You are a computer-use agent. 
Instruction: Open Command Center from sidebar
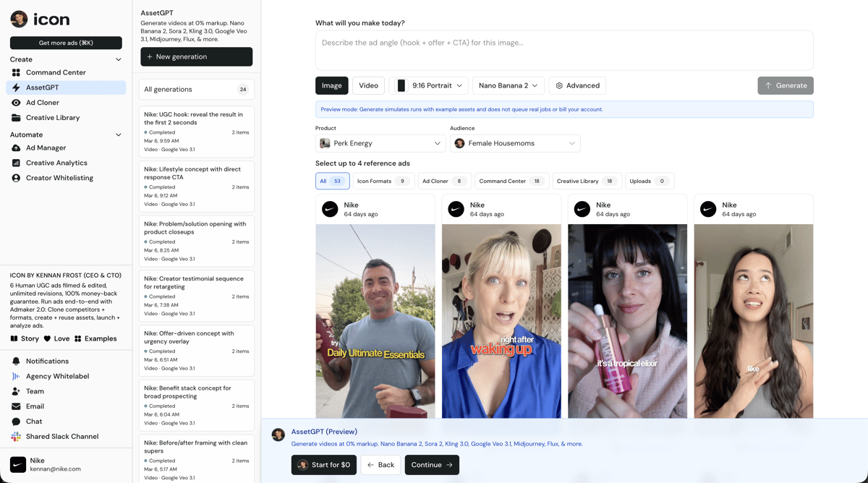pos(56,72)
